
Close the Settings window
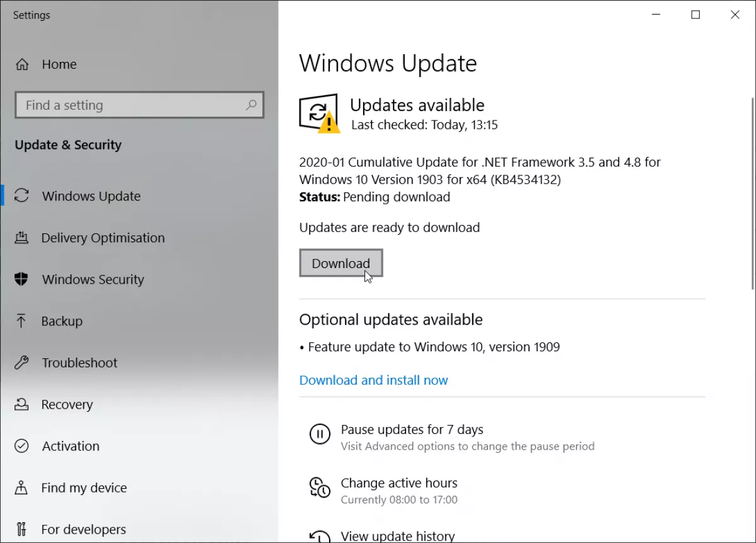click(x=735, y=15)
